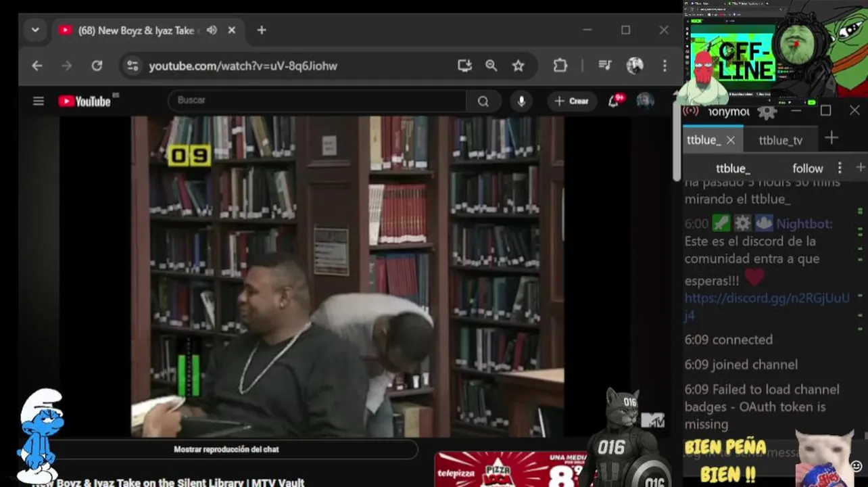Image resolution: width=868 pixels, height=487 pixels.
Task: Mute the New Boyz & Iyaz tab audio
Action: pyautogui.click(x=212, y=30)
